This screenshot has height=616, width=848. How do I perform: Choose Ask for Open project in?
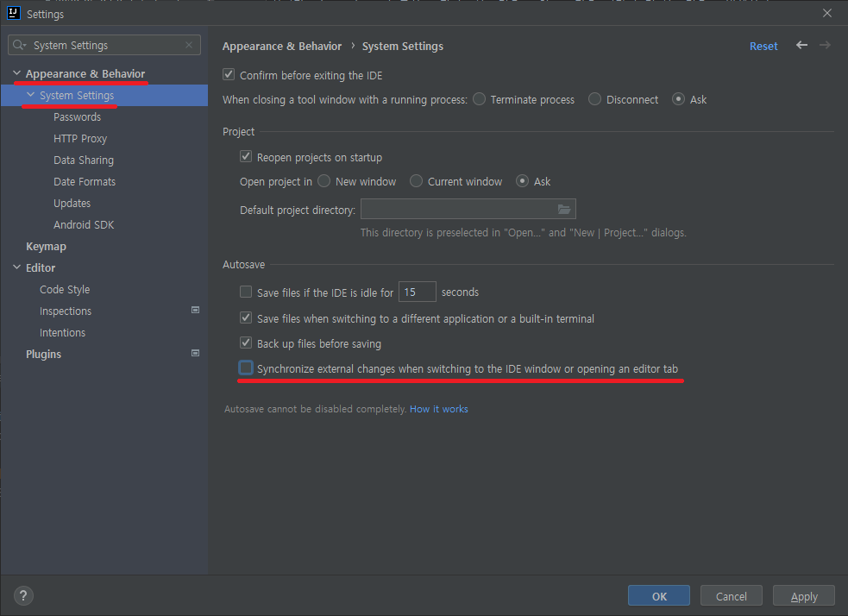tap(522, 181)
